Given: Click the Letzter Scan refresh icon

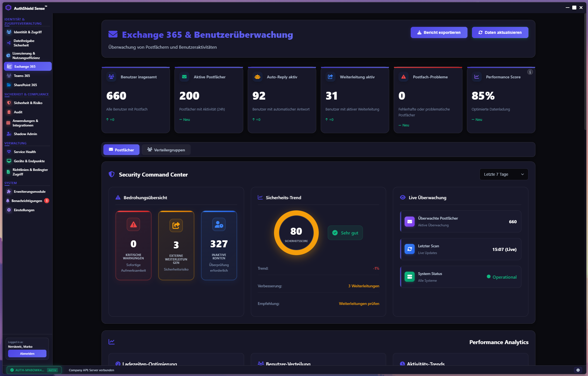Looking at the screenshot, I should 410,249.
